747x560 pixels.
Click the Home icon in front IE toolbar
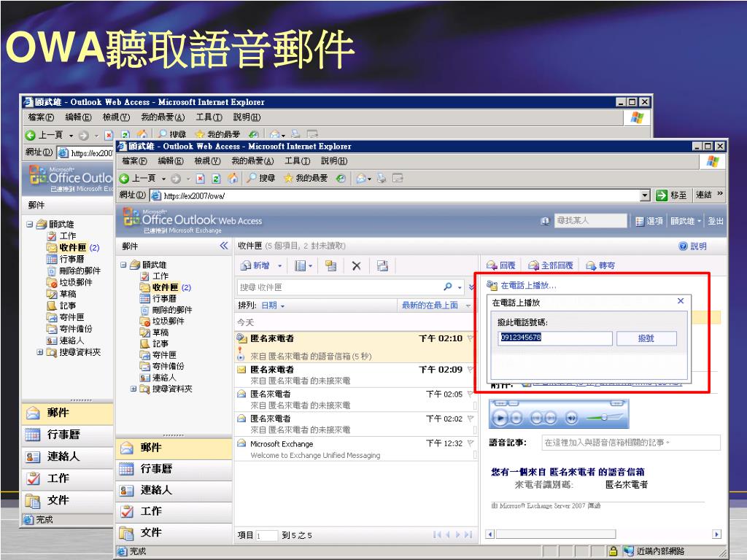(x=233, y=179)
